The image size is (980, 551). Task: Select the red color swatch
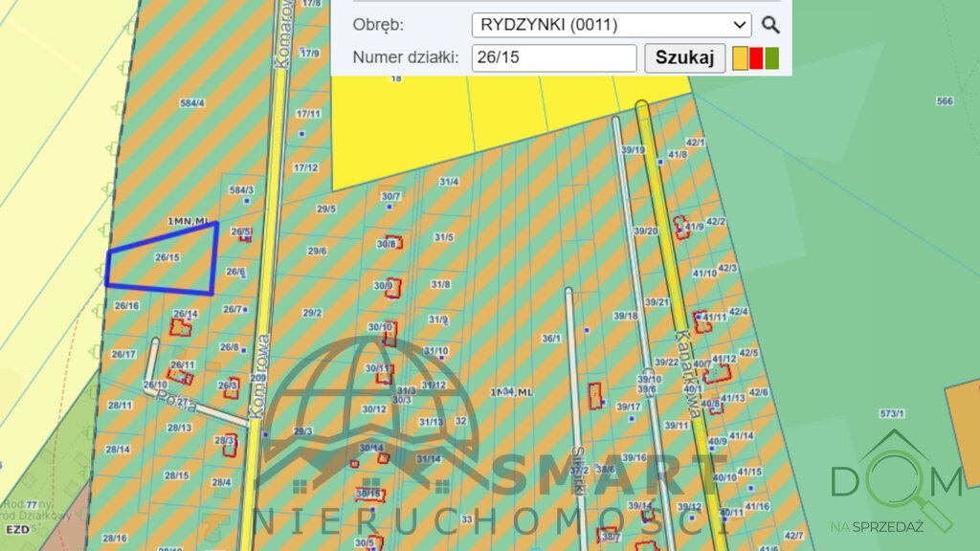point(756,58)
